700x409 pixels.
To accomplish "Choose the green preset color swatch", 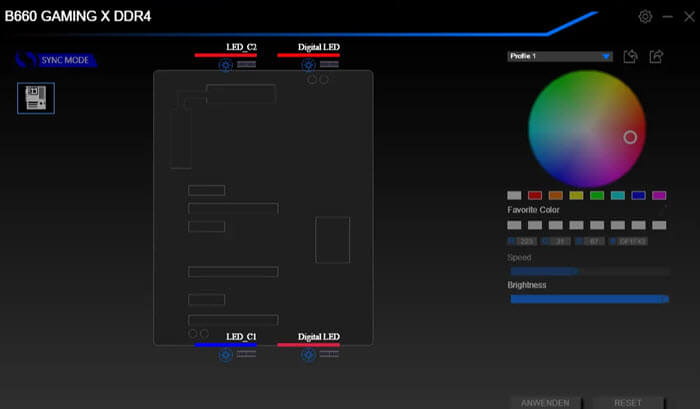I will (x=597, y=196).
